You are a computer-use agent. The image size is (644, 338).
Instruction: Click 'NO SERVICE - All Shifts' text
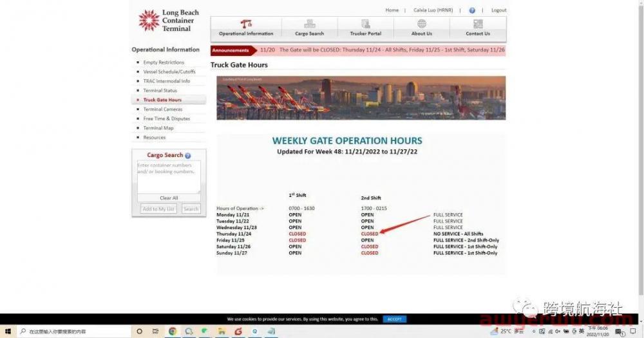[459, 234]
